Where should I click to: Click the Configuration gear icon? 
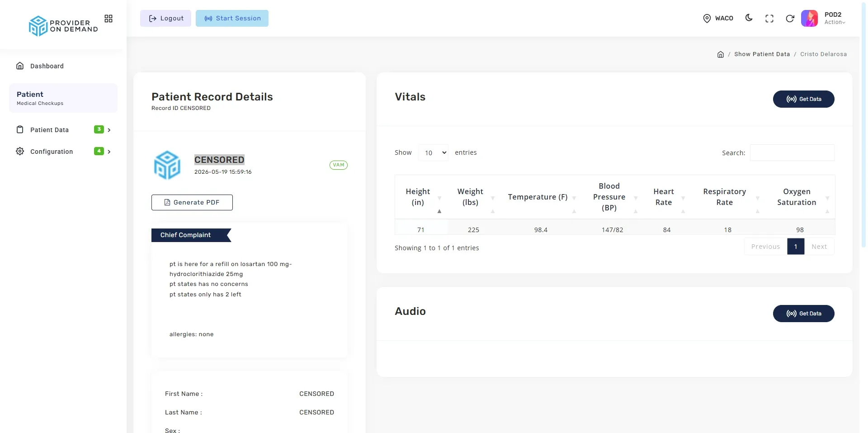click(x=20, y=152)
